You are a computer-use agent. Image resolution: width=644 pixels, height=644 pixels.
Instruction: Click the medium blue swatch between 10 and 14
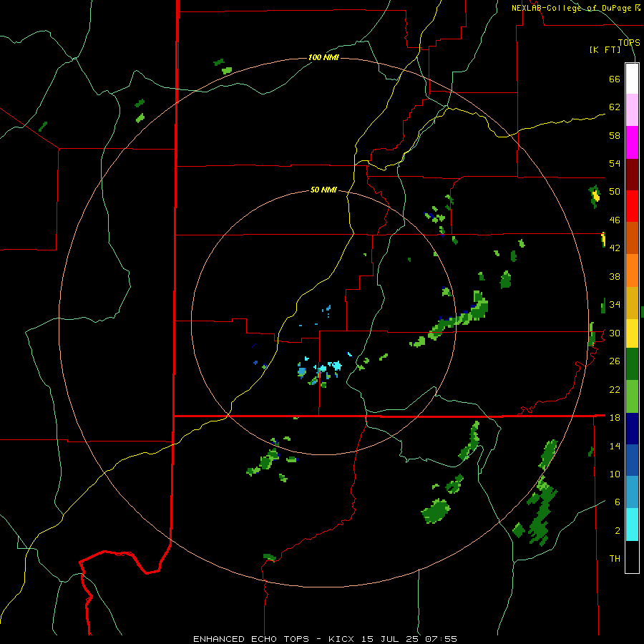(x=632, y=460)
